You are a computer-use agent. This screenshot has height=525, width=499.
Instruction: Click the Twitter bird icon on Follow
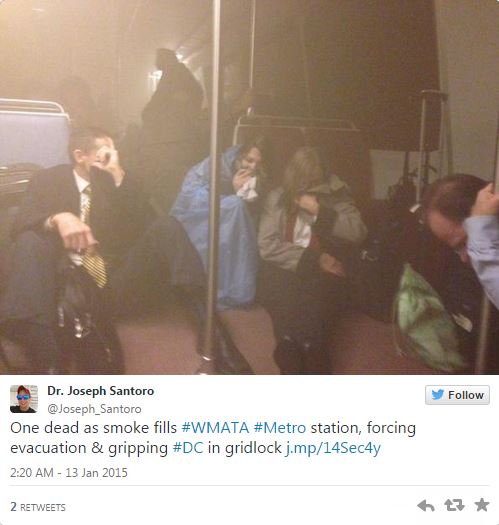(437, 395)
